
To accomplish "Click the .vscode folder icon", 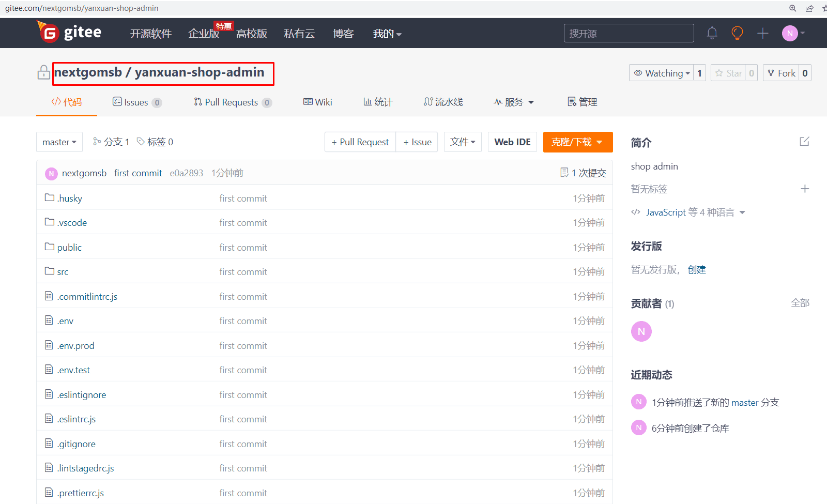I will (x=50, y=222).
